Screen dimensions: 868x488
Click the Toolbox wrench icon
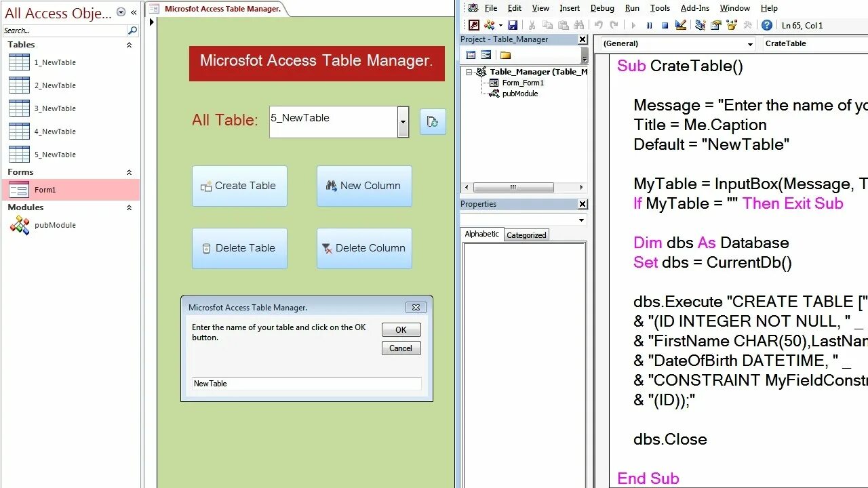[x=747, y=25]
